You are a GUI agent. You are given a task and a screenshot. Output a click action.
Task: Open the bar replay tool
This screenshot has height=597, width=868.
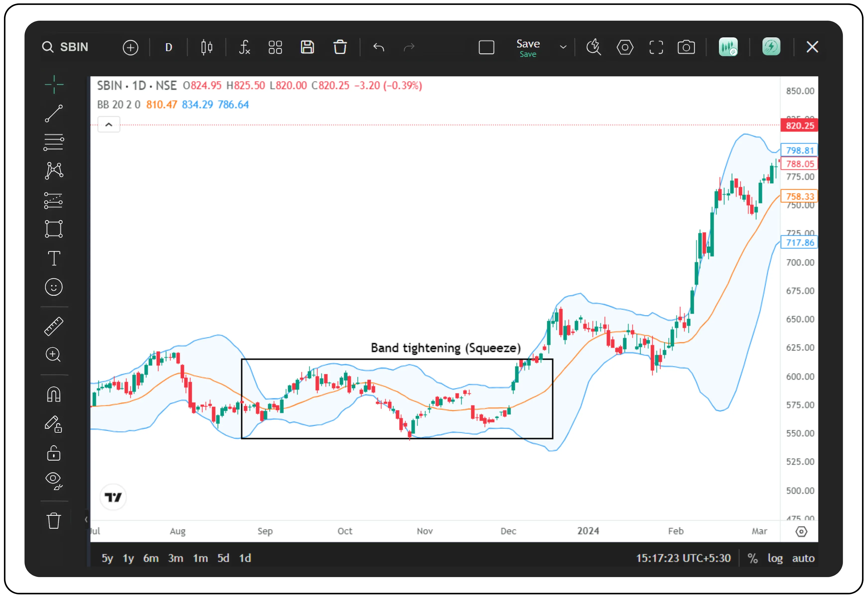pos(593,47)
